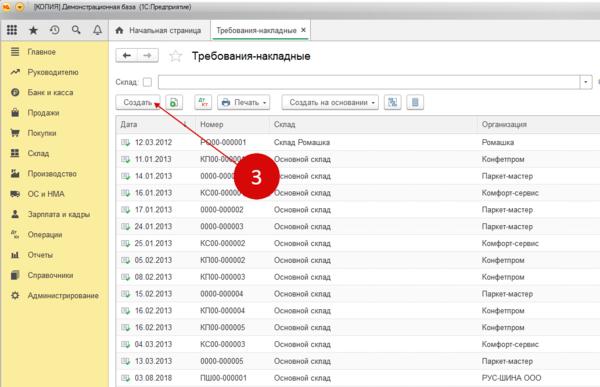
Task: Add Требования-накладные to favorites star
Action: [176, 56]
